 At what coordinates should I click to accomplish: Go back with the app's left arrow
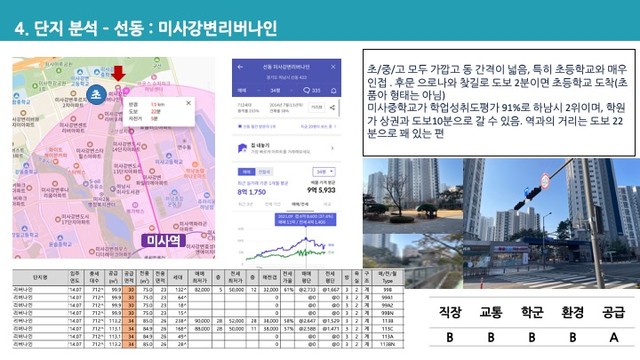click(x=240, y=67)
